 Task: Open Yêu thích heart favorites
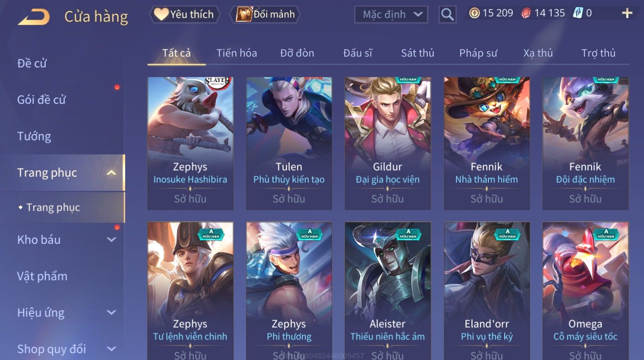185,14
